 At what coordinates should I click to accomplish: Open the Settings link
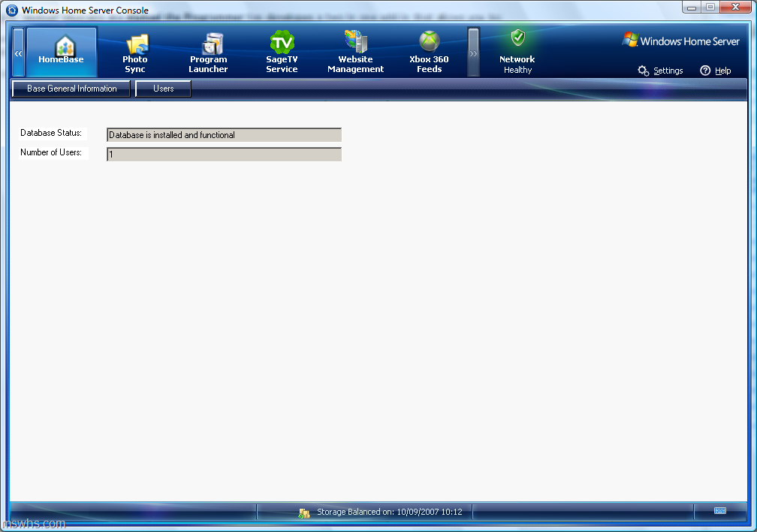pos(668,71)
